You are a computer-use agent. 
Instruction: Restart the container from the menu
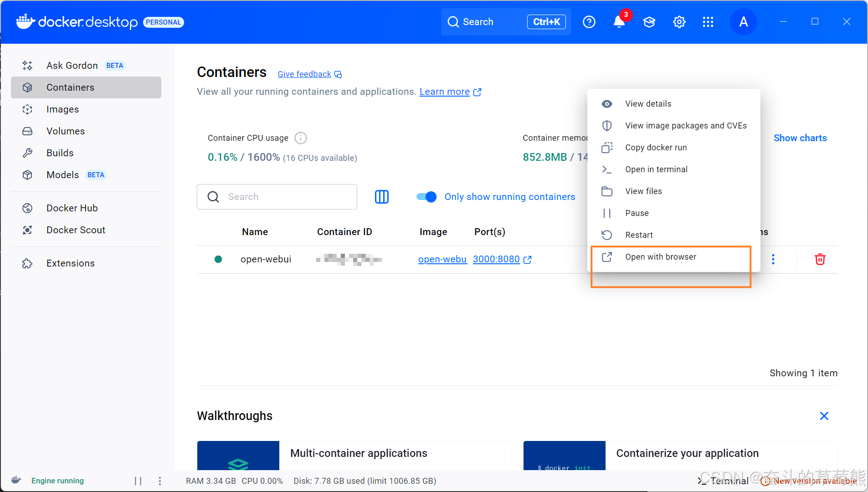tap(674, 235)
